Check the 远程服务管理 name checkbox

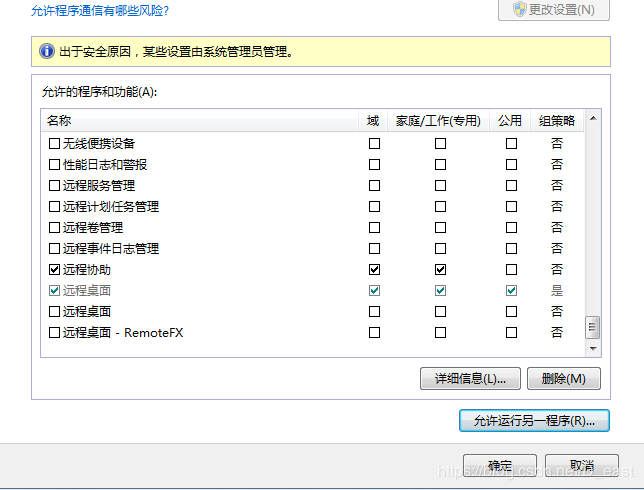(x=54, y=185)
